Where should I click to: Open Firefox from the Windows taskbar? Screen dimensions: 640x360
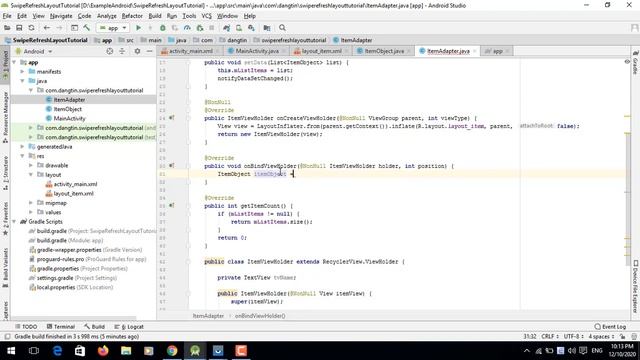click(103, 351)
